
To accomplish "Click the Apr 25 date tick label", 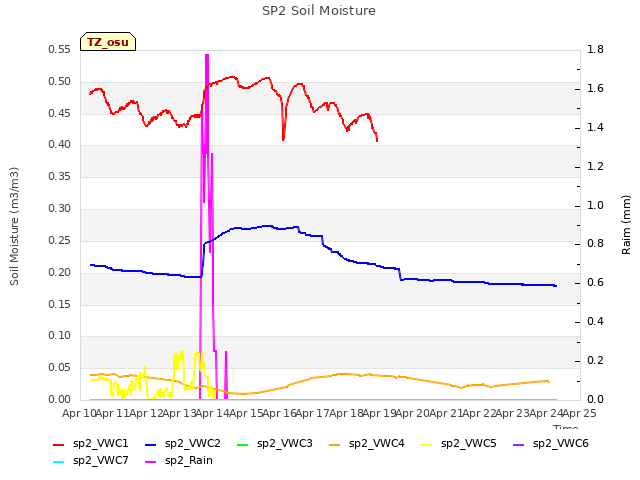I will (x=580, y=413).
